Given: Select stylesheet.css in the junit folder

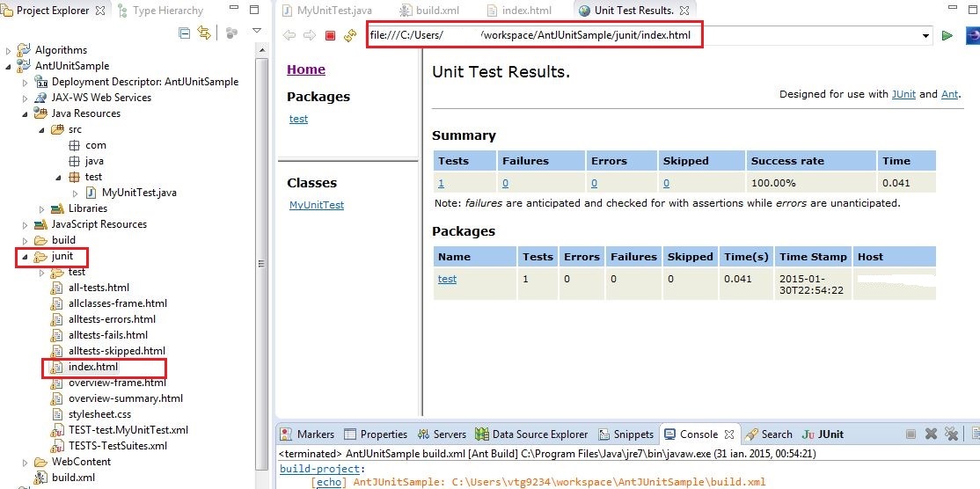Looking at the screenshot, I should (99, 414).
